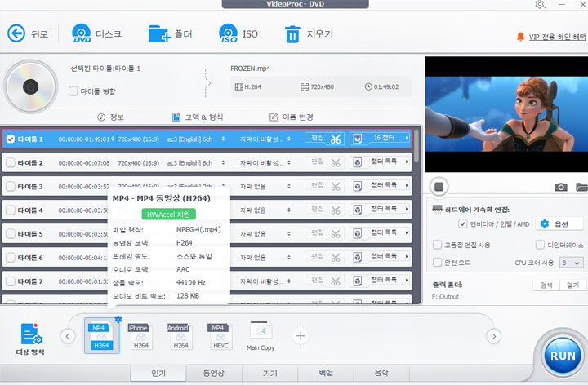Screen dimensions: 588x385
Task: Expand 챕터 목록 for 타이틀 2
Action: click(407, 162)
